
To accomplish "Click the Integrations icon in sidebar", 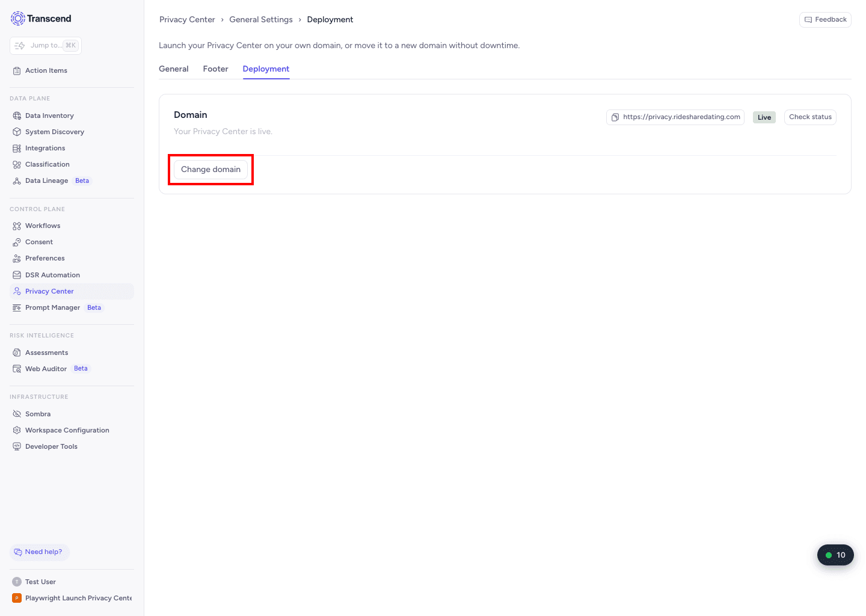I will (17, 148).
